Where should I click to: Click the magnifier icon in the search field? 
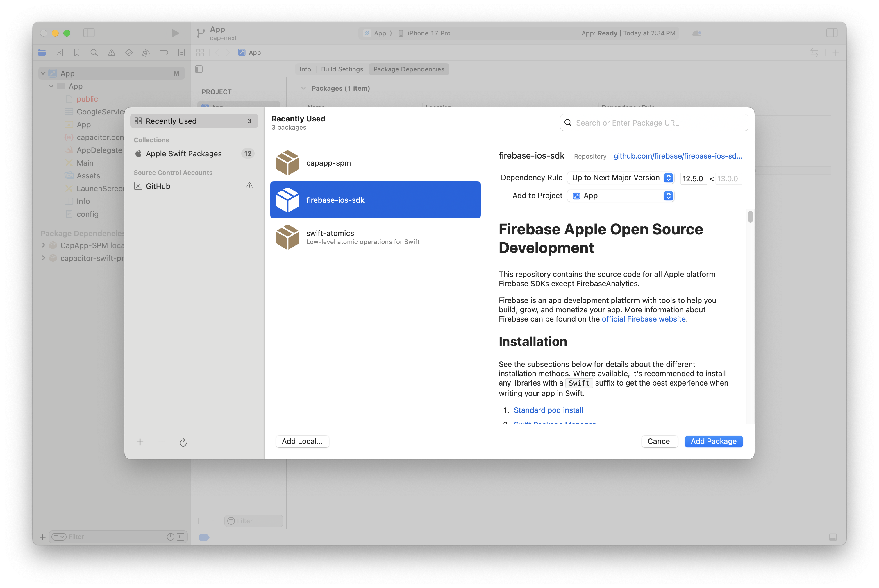568,123
